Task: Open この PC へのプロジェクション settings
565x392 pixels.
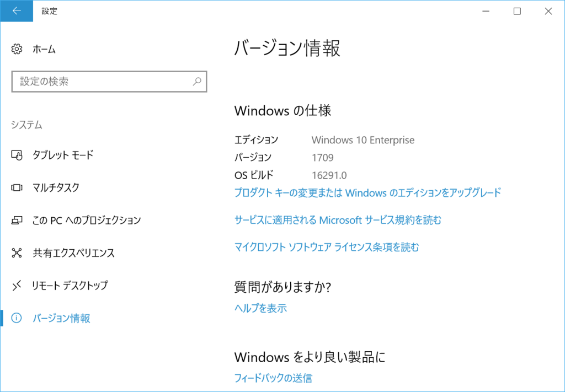Action: coord(87,220)
